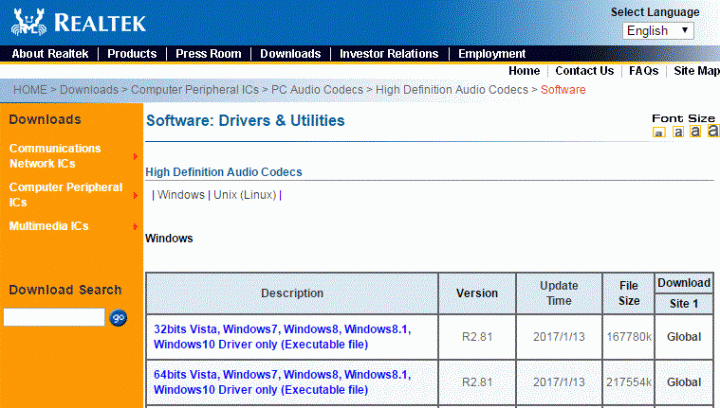Click the Download Search go button

click(x=118, y=318)
